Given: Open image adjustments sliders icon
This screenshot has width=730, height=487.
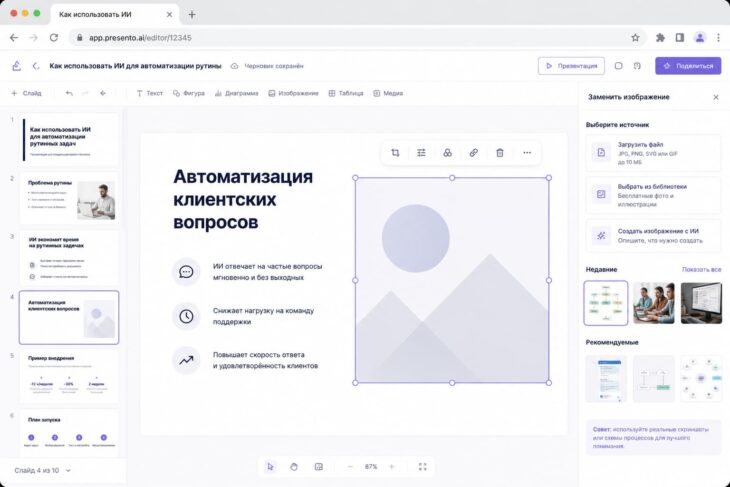Looking at the screenshot, I should [x=421, y=153].
